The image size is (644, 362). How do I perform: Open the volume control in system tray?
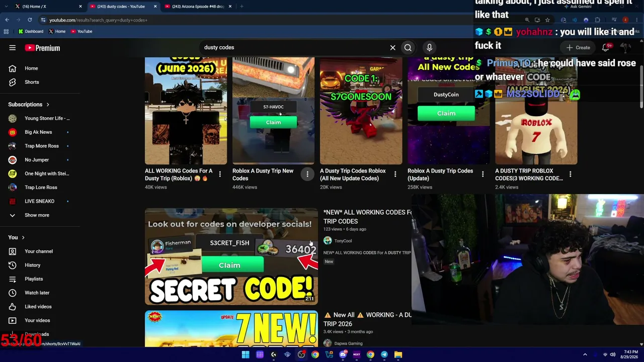tap(612, 354)
